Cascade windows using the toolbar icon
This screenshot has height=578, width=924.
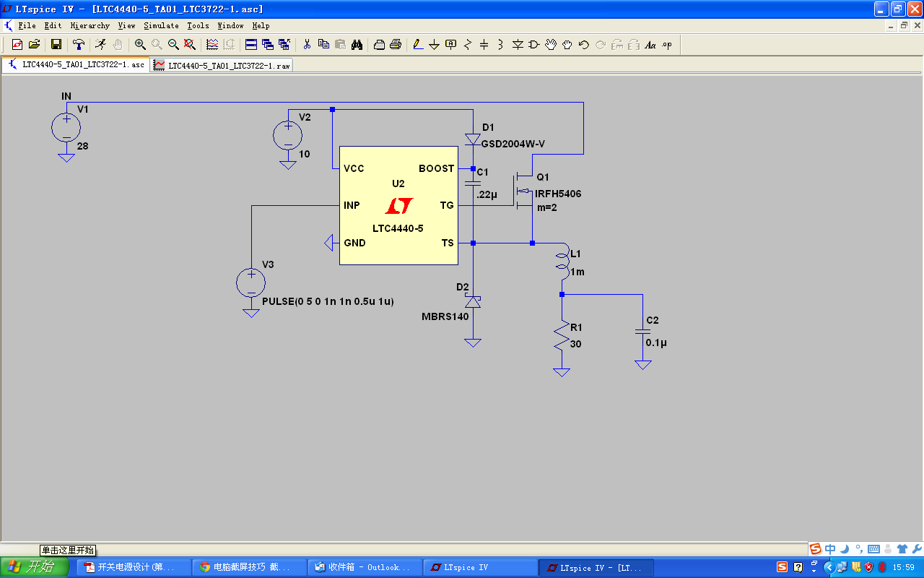[268, 45]
